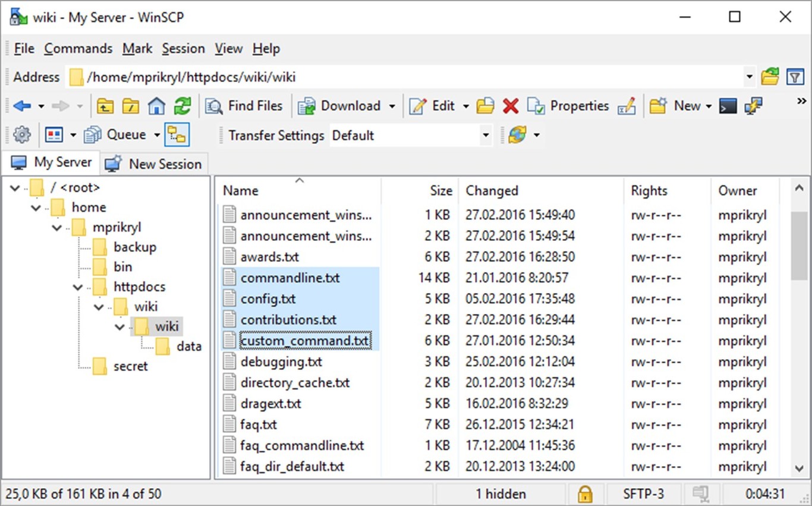Click the '1 hidden' files indicator
The image size is (812, 506).
coord(501,494)
